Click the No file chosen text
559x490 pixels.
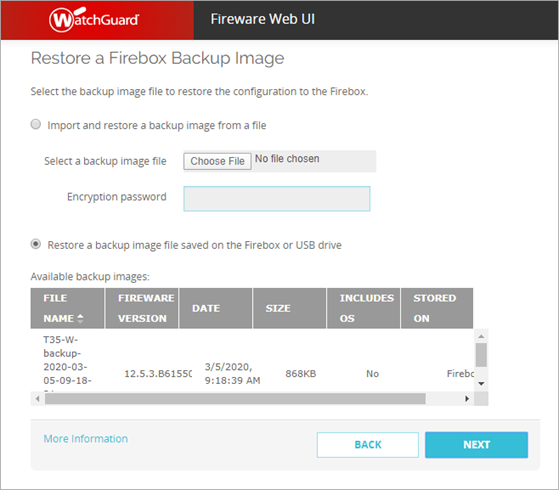coord(287,159)
